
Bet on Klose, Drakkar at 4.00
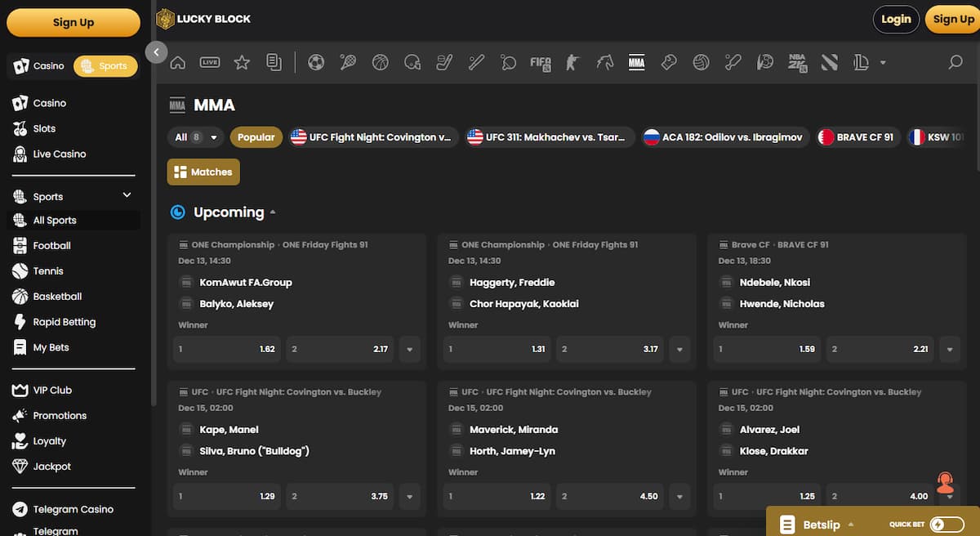880,496
